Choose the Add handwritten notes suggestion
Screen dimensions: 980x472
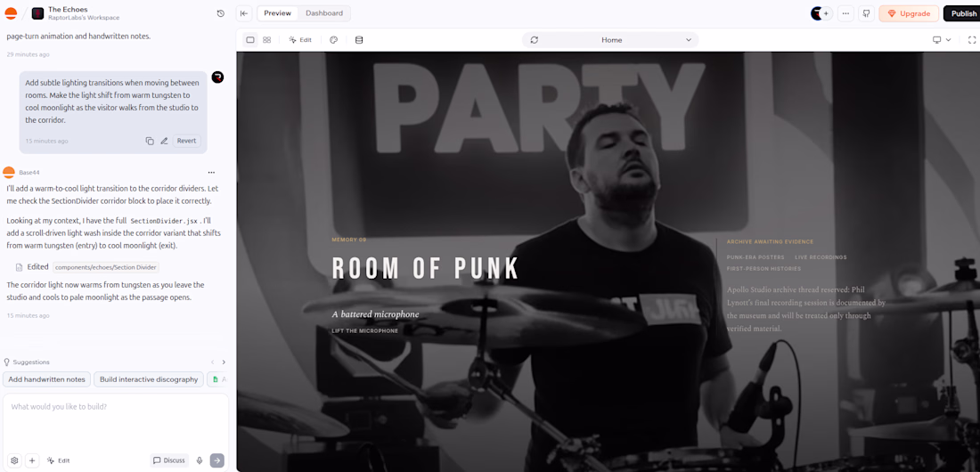pyautogui.click(x=47, y=379)
